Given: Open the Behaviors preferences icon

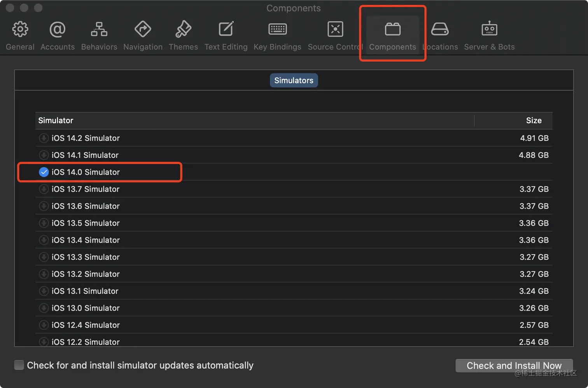Looking at the screenshot, I should (x=99, y=29).
